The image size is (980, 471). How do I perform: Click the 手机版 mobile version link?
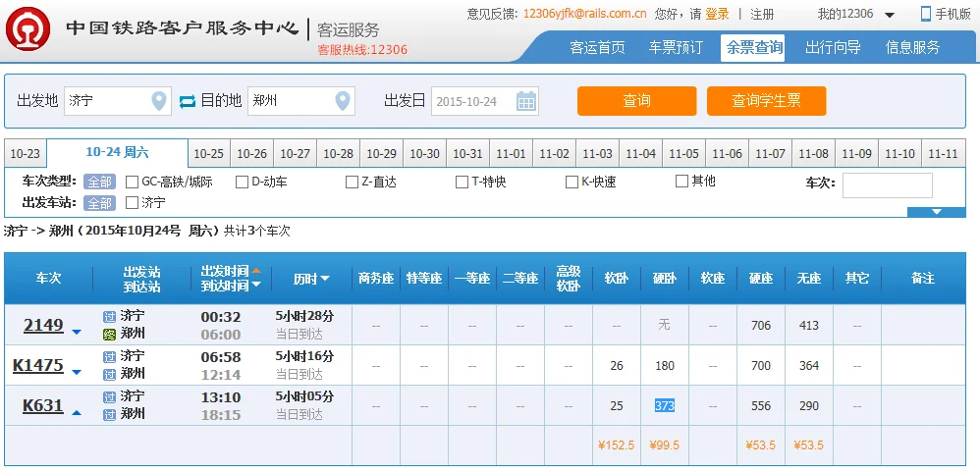pyautogui.click(x=953, y=14)
